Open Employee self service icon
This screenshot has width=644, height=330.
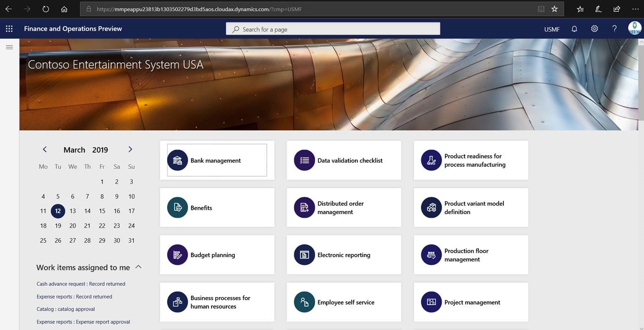304,302
